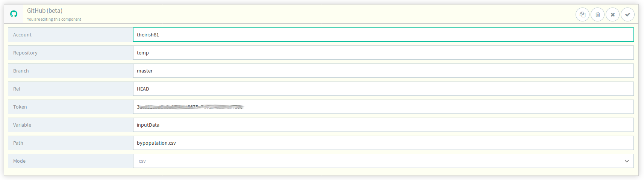Viewport: 644px width, 180px height.
Task: Click the Account row label
Action: click(x=22, y=35)
